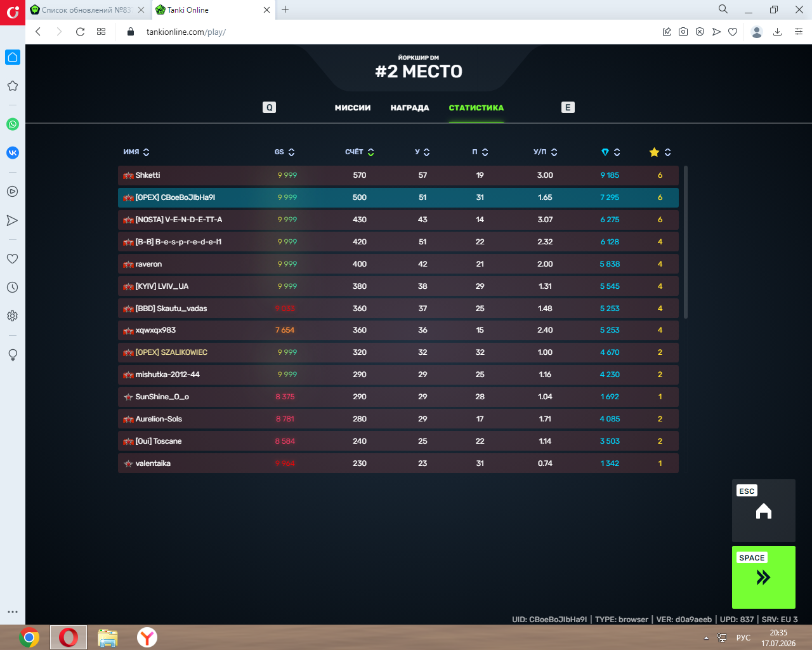The image size is (812, 650).
Task: Click the statistics table scrollbar
Action: click(686, 242)
